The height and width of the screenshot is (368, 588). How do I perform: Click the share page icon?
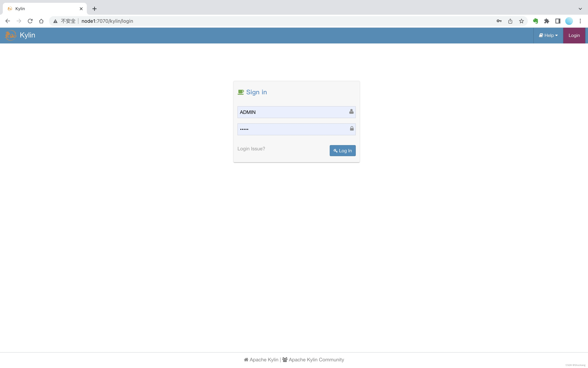(510, 21)
